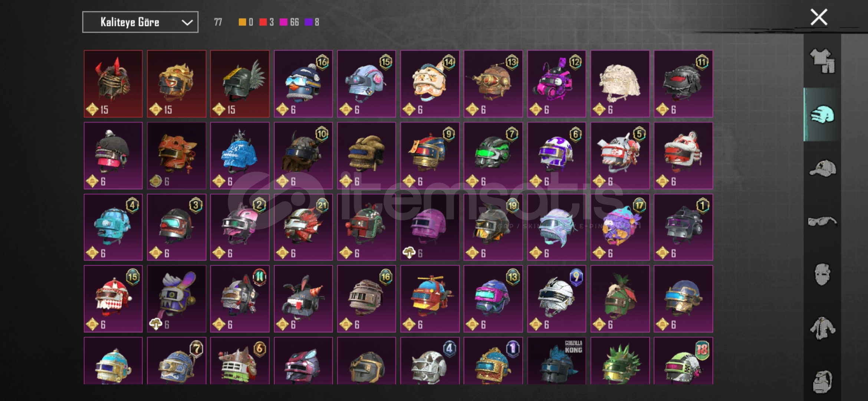The image size is (868, 401).
Task: Select the helmet category icon in the sidebar
Action: (822, 114)
